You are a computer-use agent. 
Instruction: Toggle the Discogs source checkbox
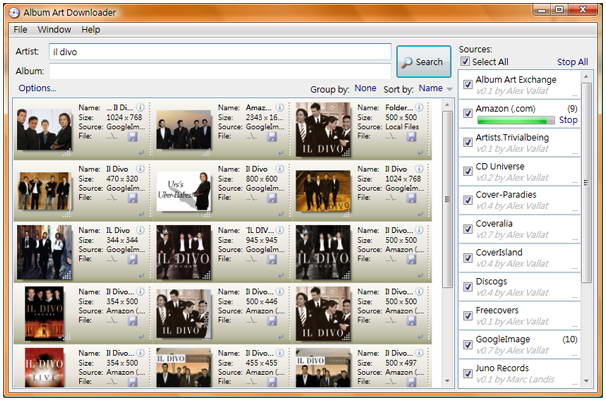point(468,287)
